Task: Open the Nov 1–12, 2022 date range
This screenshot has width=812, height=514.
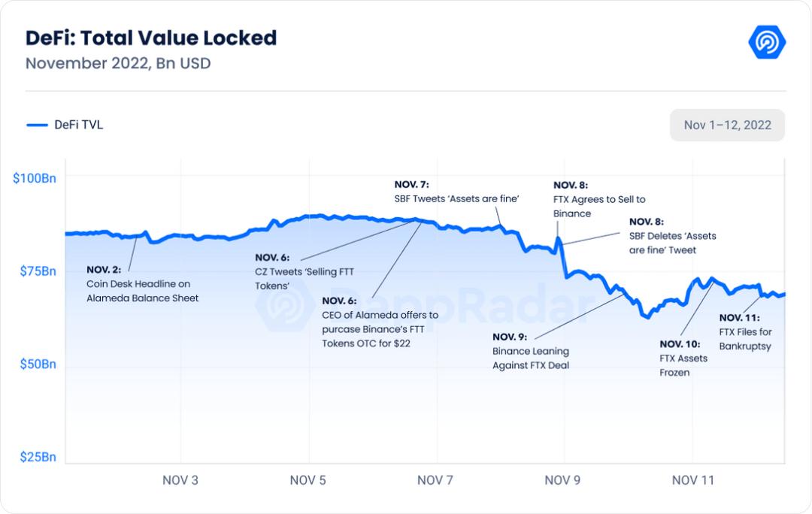Action: tap(727, 125)
